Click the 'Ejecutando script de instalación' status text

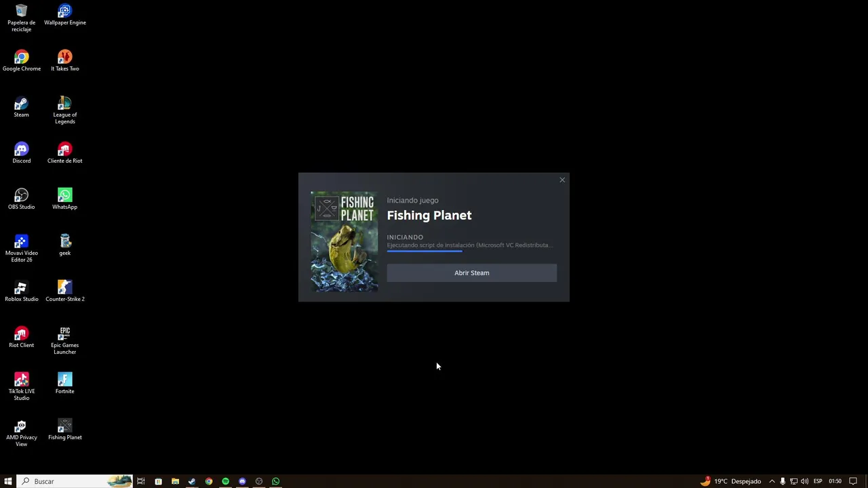tap(470, 245)
